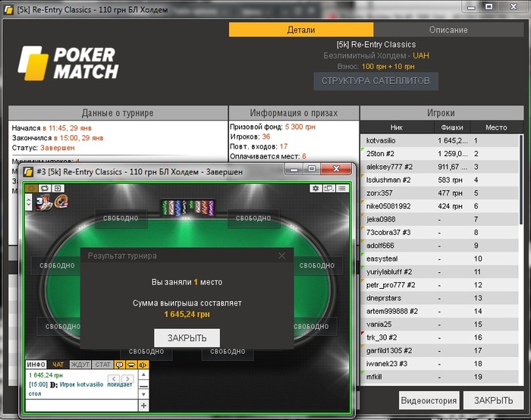The width and height of the screenshot is (531, 420).
Task: Toggle the chat bubble icon in chat bar
Action: tap(119, 365)
